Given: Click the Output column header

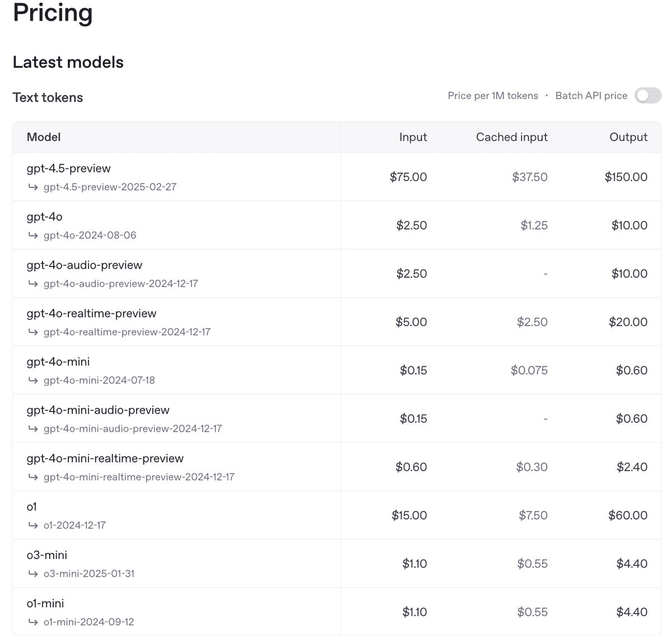Looking at the screenshot, I should click(628, 137).
